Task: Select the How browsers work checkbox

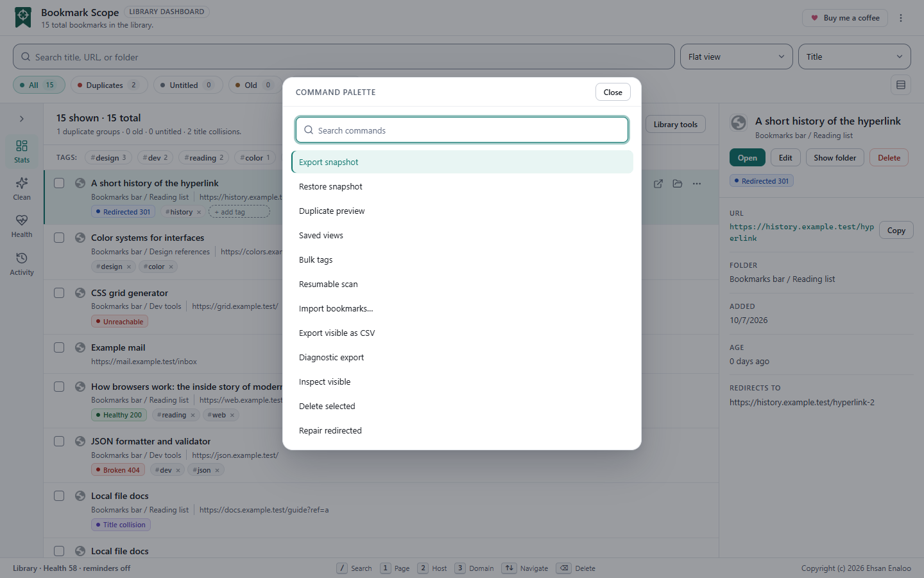Action: (59, 387)
